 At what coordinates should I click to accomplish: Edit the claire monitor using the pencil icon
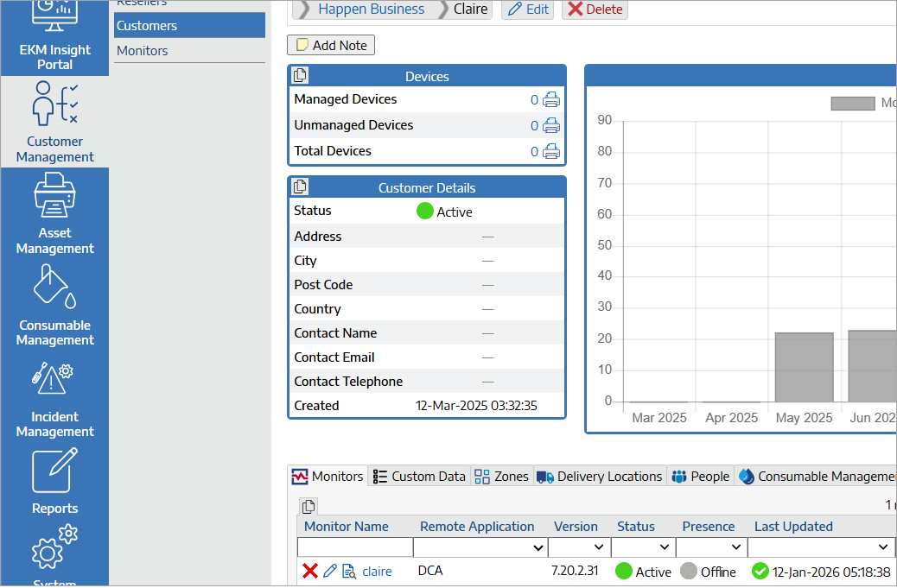point(329,571)
